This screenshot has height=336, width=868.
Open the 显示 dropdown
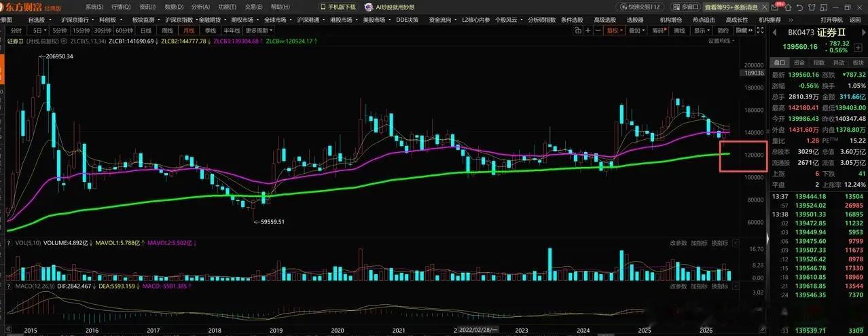point(702,31)
